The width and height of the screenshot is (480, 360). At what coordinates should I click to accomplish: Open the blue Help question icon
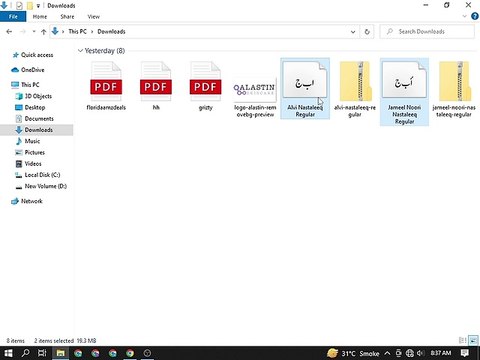point(475,16)
